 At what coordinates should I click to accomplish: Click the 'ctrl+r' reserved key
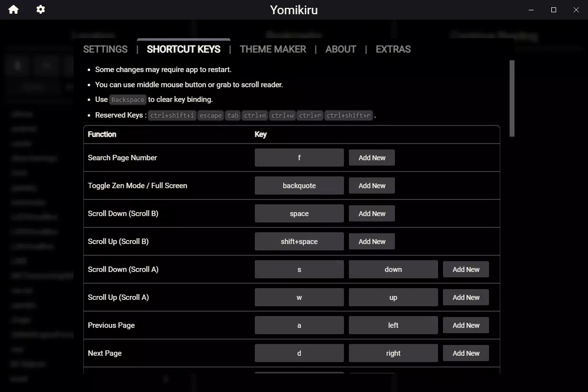(x=310, y=116)
